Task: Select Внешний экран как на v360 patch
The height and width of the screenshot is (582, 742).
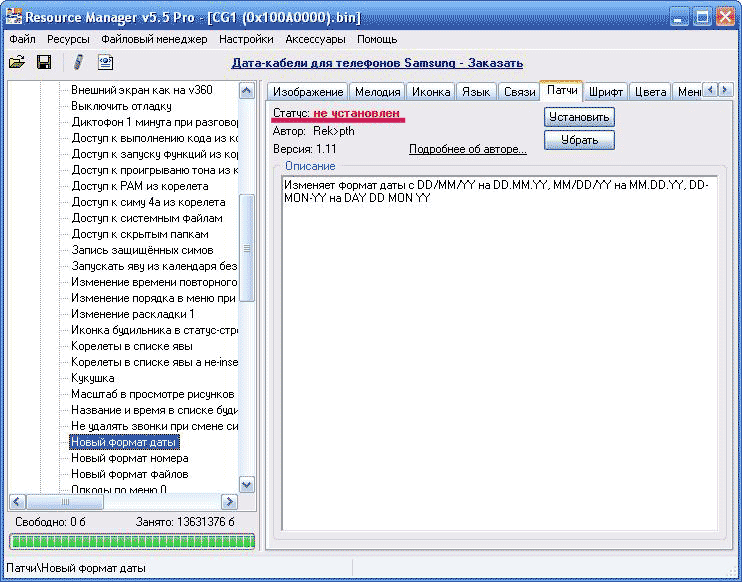Action: point(141,90)
